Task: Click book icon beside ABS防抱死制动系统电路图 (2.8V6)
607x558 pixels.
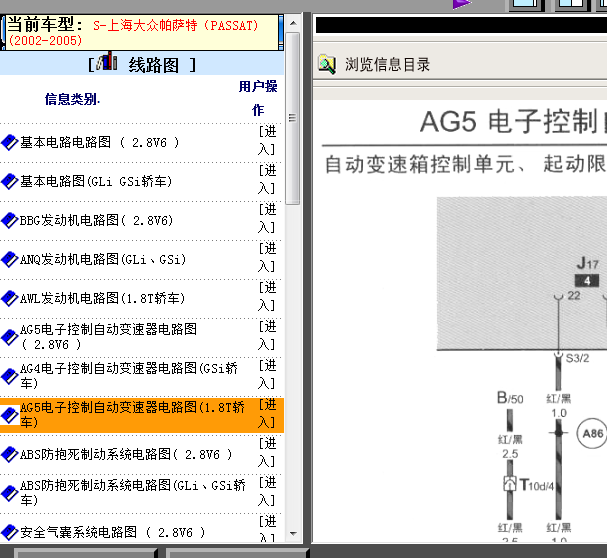Action: tap(10, 454)
